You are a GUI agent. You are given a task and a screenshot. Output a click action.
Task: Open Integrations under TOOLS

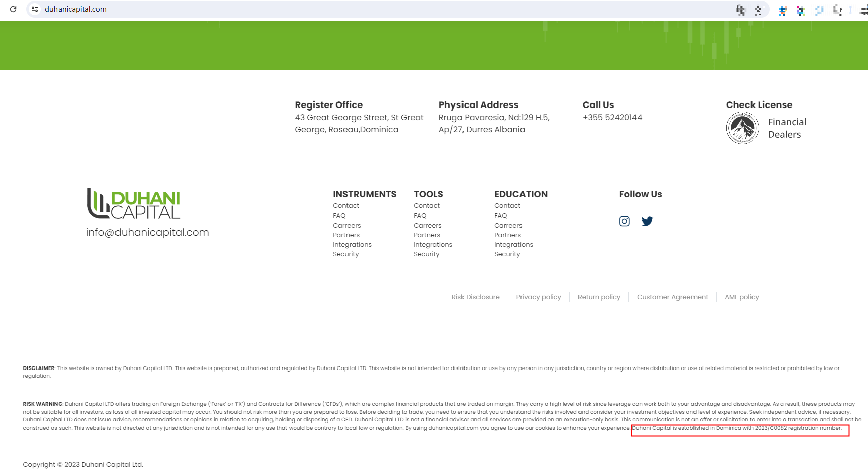(433, 245)
